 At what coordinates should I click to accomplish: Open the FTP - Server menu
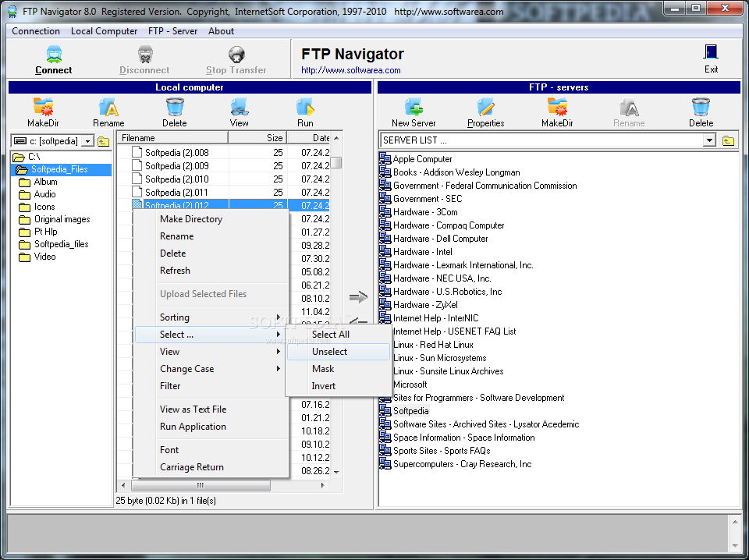[172, 31]
